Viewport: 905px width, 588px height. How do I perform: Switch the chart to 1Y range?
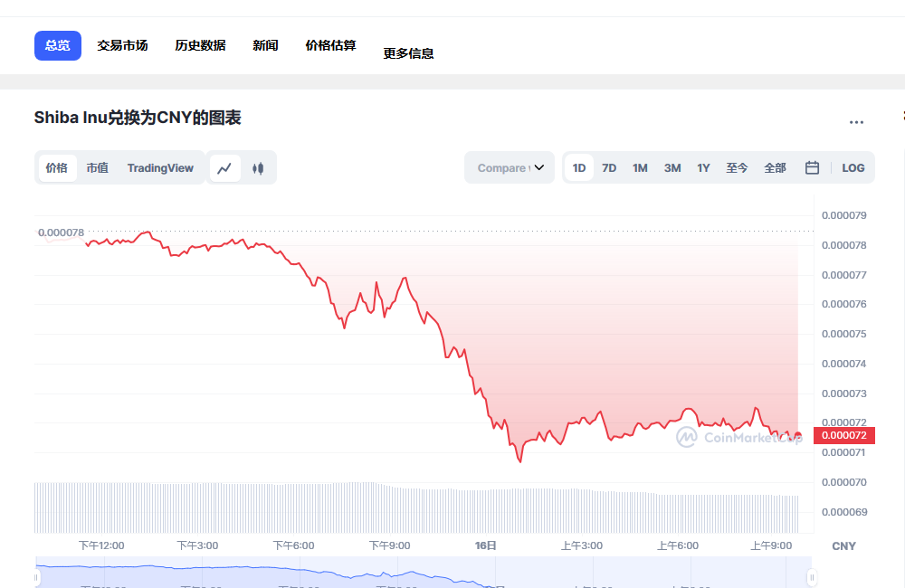coord(703,167)
